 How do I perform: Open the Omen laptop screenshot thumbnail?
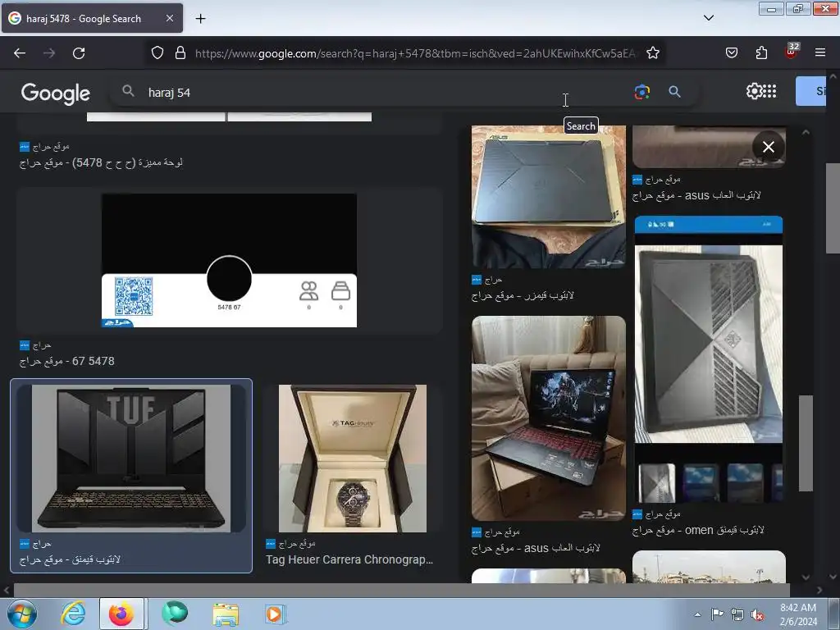(x=709, y=359)
